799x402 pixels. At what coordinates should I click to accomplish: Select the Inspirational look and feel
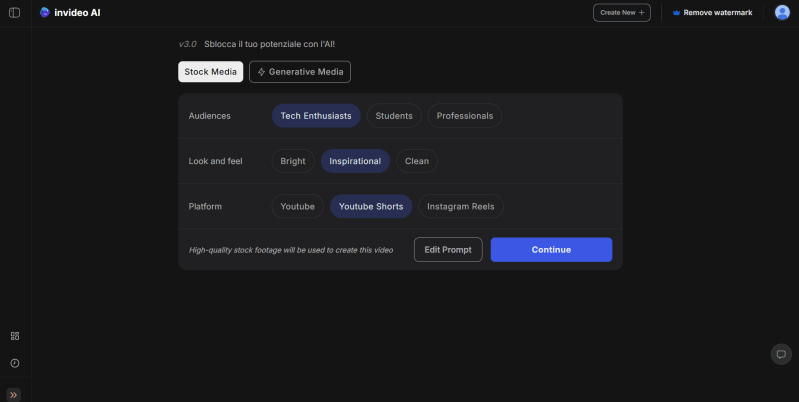[355, 161]
